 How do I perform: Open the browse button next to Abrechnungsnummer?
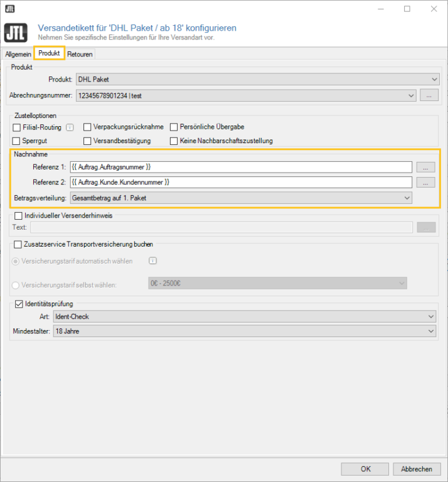coord(429,95)
